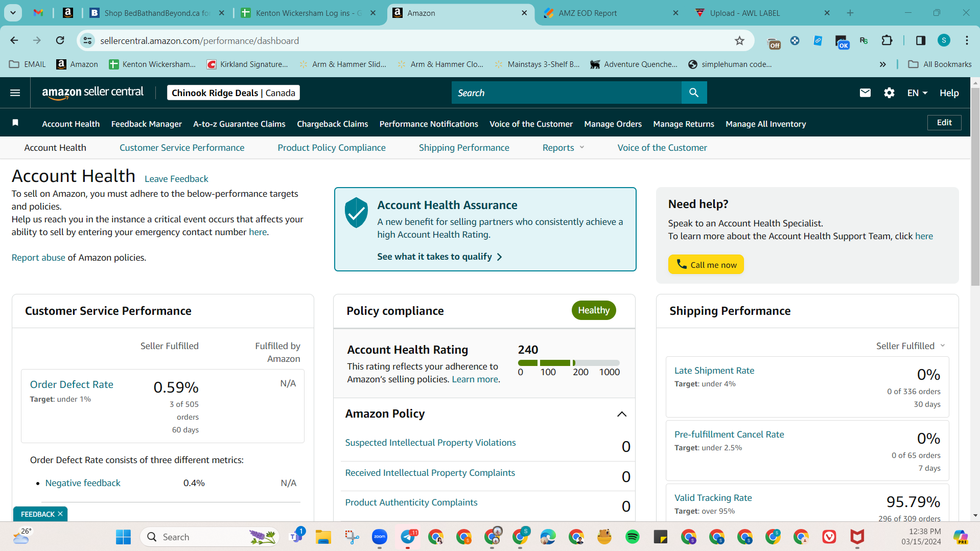Click the bookmark flag icon in navigation bar
The width and height of the screenshot is (980, 551).
click(x=15, y=123)
